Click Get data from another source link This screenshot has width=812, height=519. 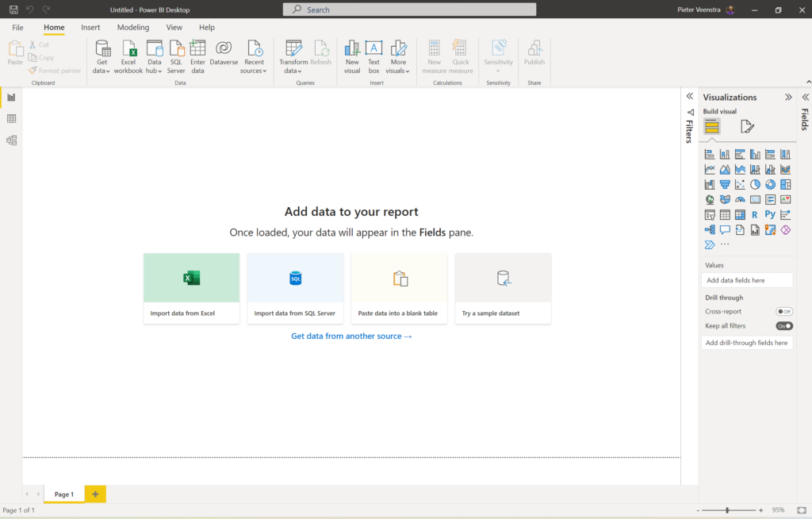351,336
